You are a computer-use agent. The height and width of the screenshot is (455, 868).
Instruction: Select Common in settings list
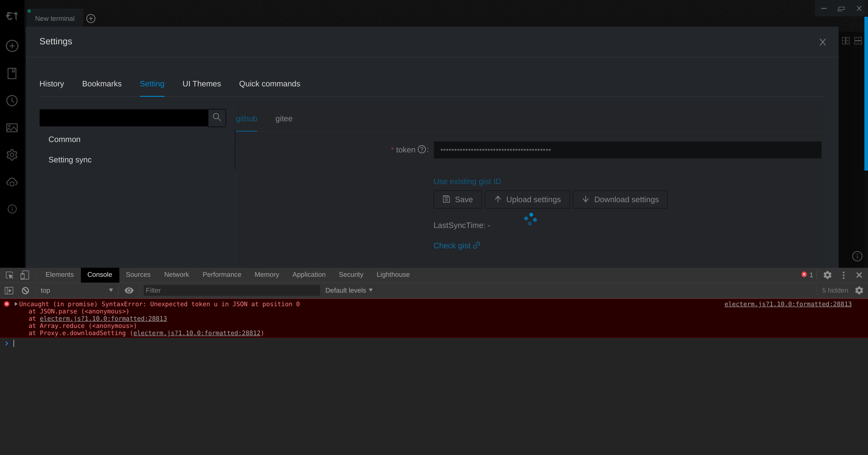64,140
